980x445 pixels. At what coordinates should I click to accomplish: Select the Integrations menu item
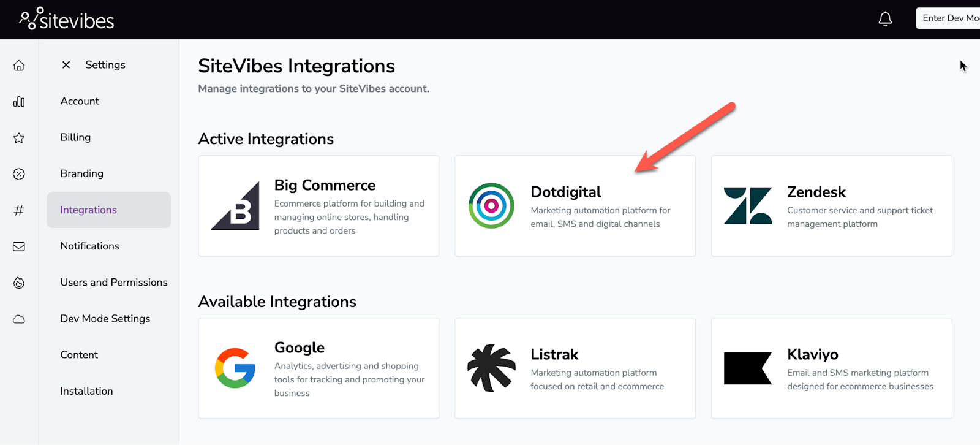[109, 210]
